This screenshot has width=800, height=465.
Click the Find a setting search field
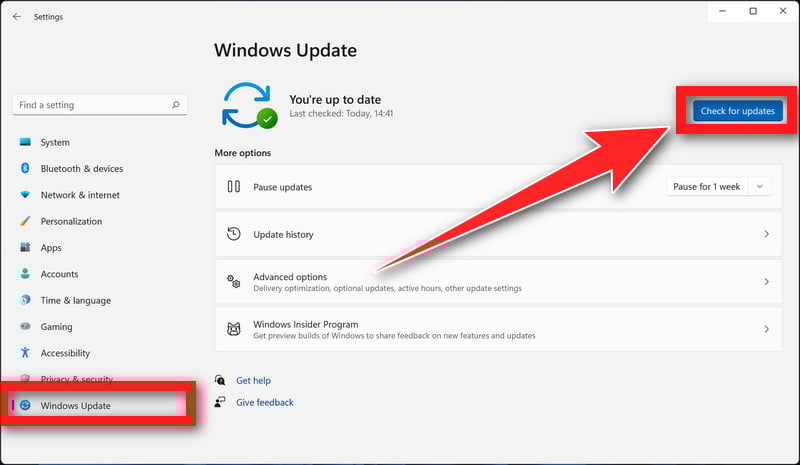point(100,105)
